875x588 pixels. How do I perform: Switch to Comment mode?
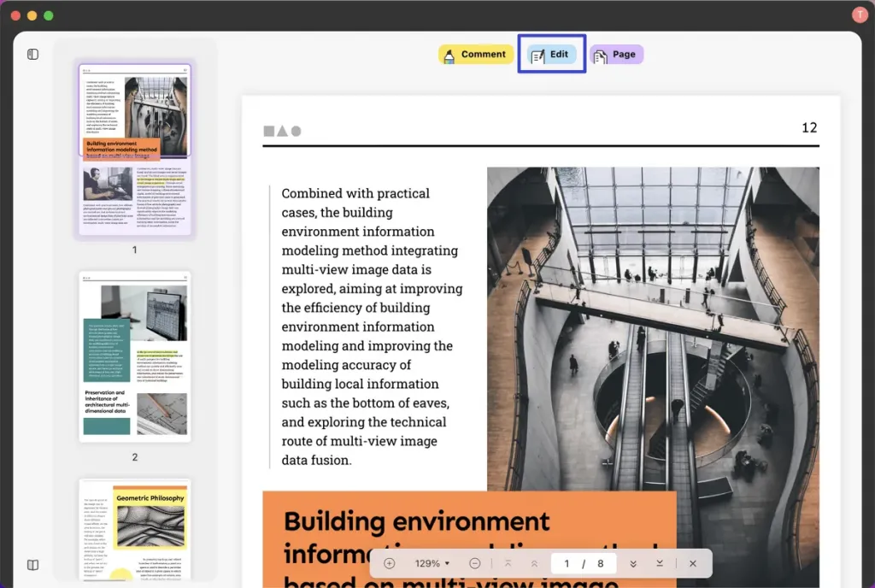475,54
